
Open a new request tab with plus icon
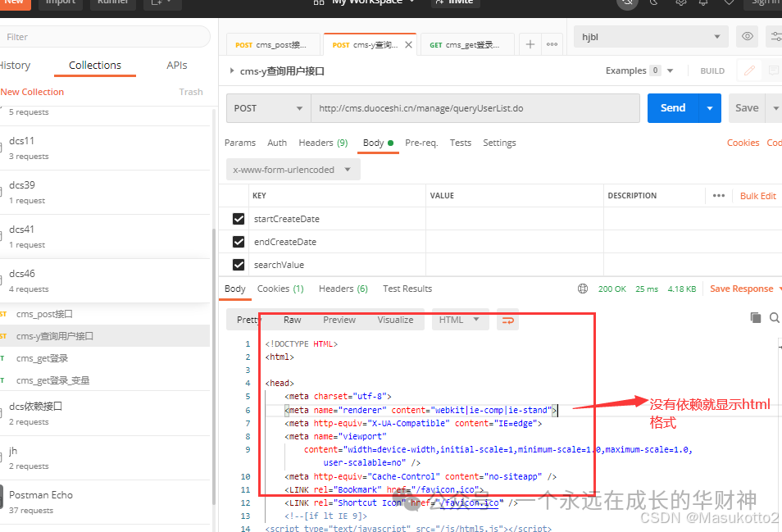pyautogui.click(x=530, y=44)
